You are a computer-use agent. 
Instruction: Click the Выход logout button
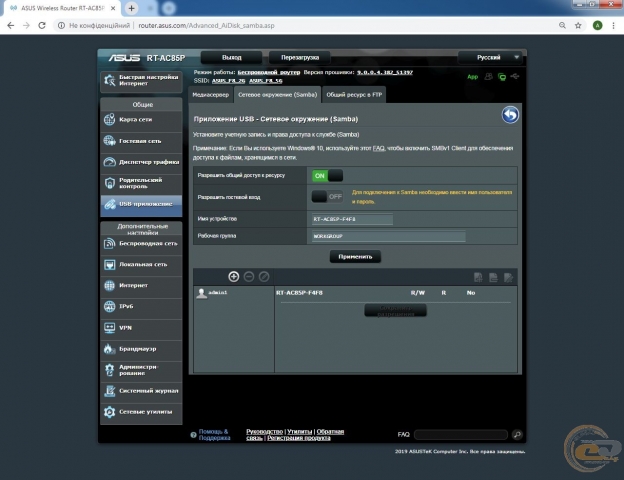point(232,58)
